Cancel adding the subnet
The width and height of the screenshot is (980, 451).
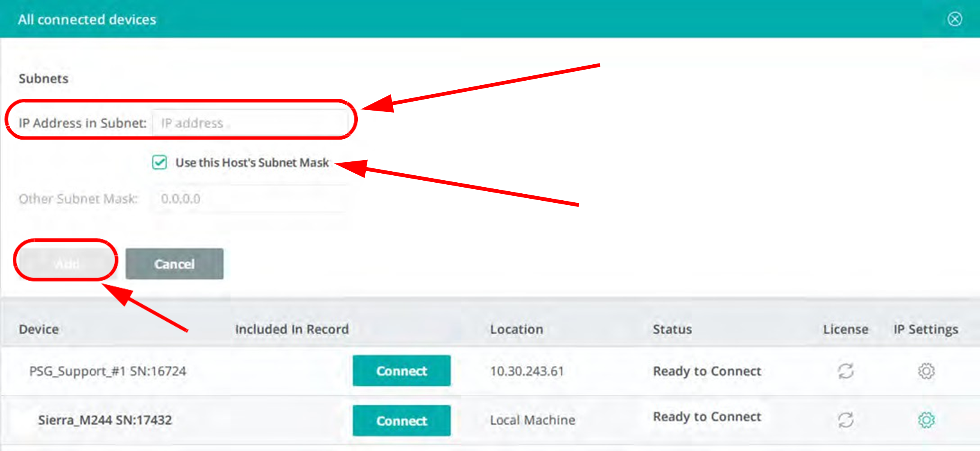pyautogui.click(x=174, y=264)
